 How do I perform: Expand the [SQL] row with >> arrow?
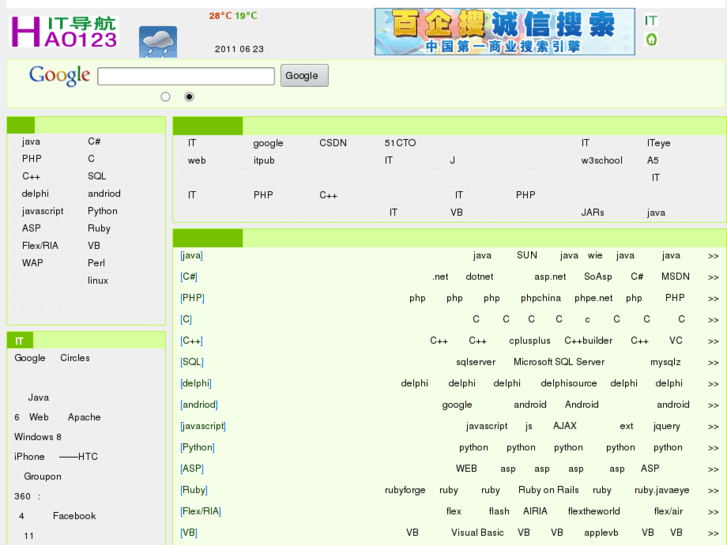(713, 363)
